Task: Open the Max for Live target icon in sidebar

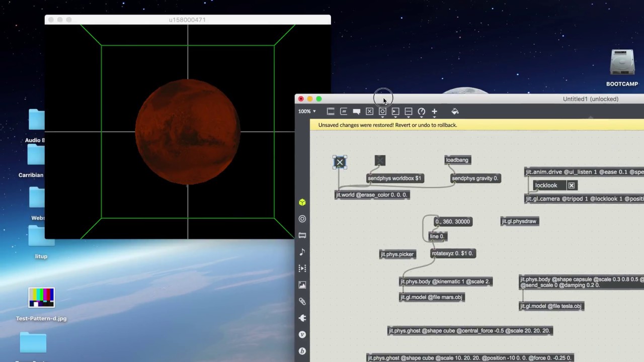Action: 302,219
